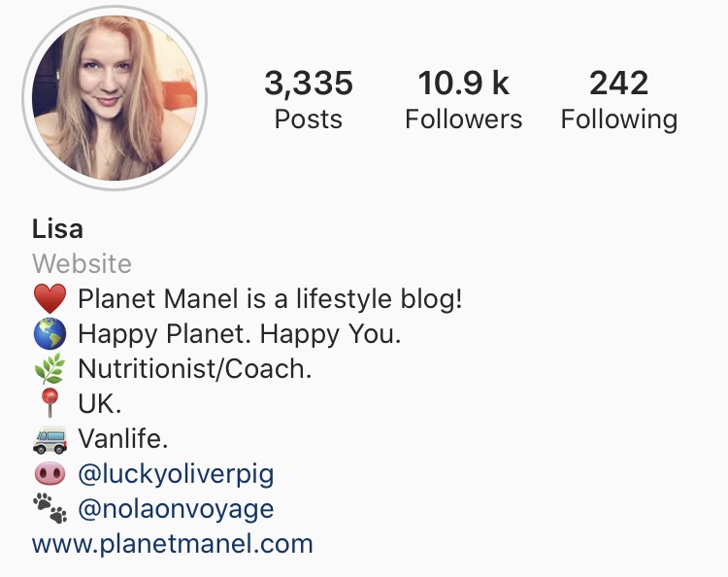Click the gray Website category label

coord(82,264)
